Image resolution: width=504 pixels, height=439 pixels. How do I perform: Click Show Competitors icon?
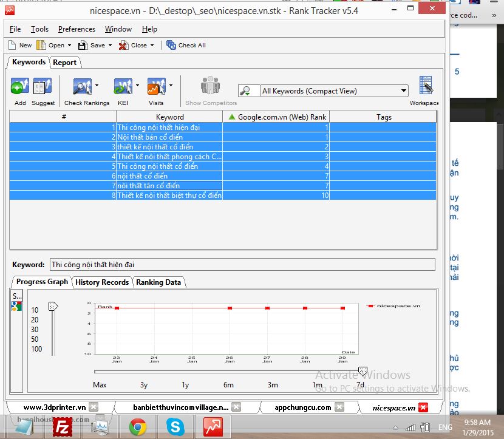210,85
